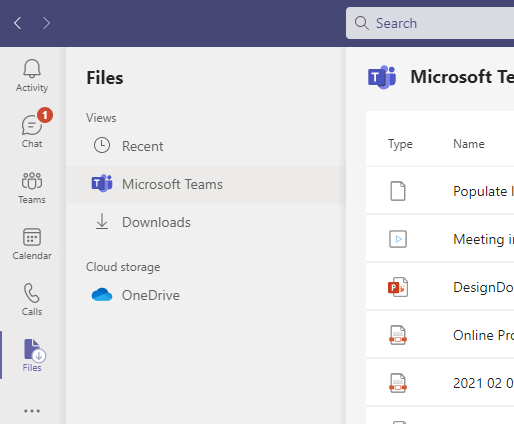
Task: Click the PDF icon for Online Pro
Action: coord(398,335)
